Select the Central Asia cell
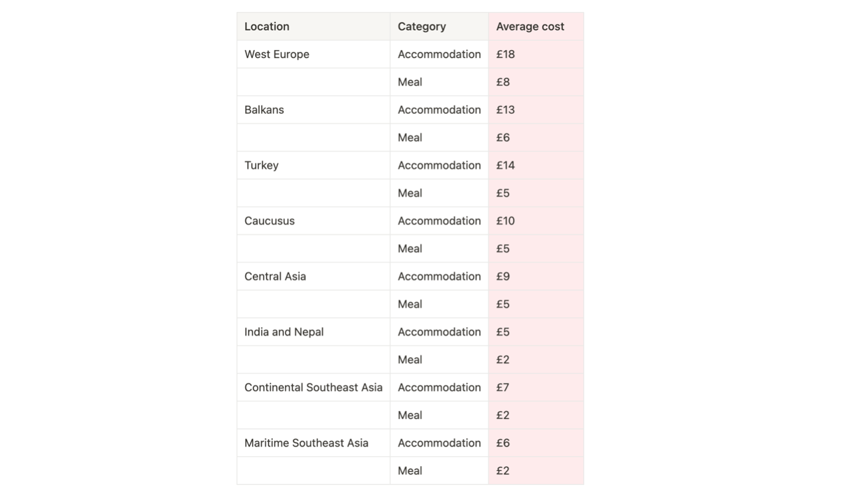 (x=313, y=276)
